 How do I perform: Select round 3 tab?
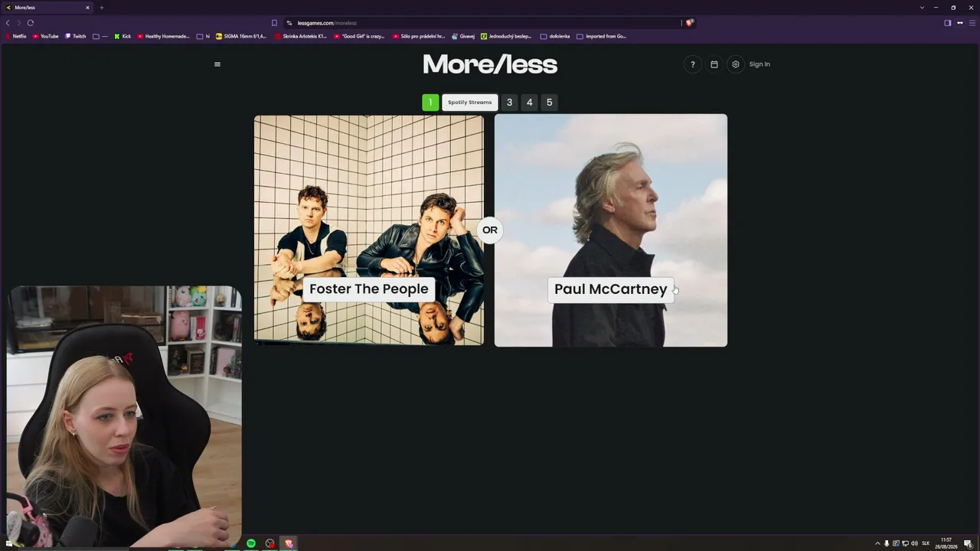click(x=509, y=103)
